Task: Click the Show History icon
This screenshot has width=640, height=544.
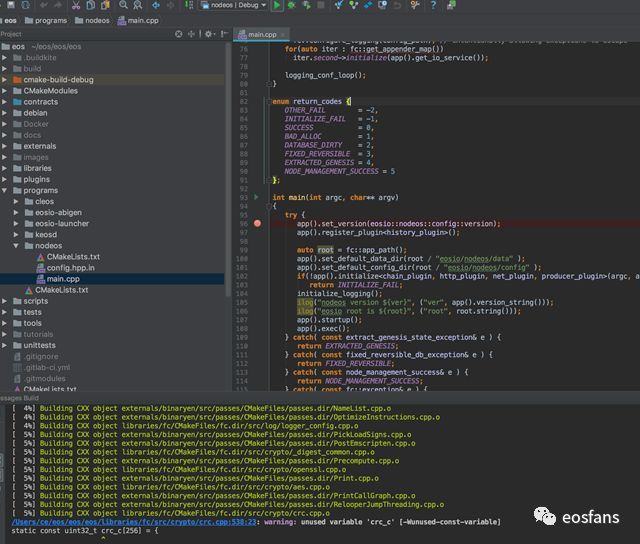Action: click(382, 5)
